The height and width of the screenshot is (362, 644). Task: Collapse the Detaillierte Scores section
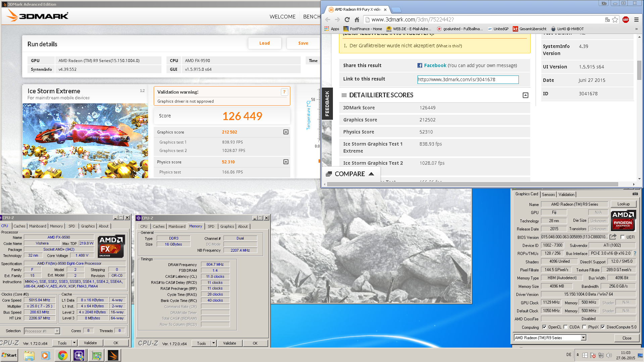coord(526,95)
